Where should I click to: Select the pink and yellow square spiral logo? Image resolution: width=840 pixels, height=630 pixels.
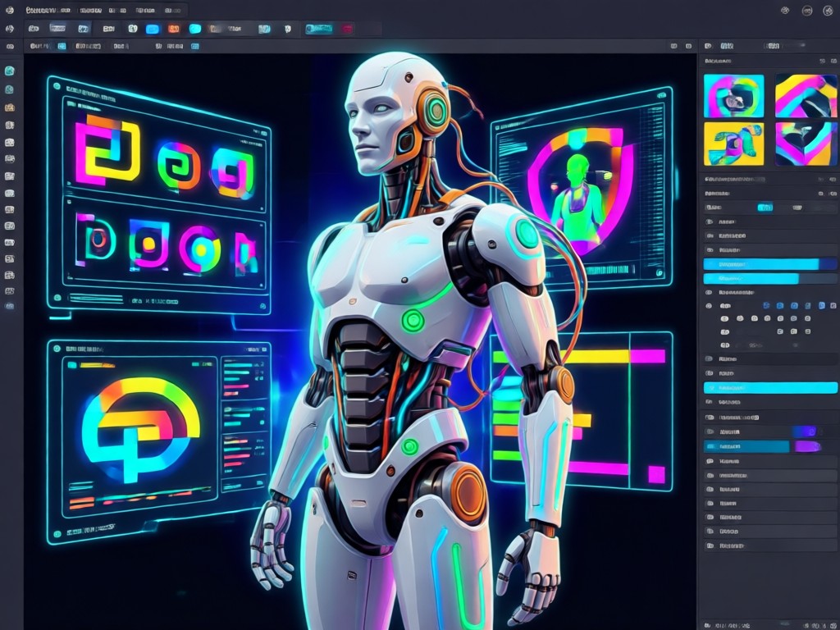click(107, 149)
